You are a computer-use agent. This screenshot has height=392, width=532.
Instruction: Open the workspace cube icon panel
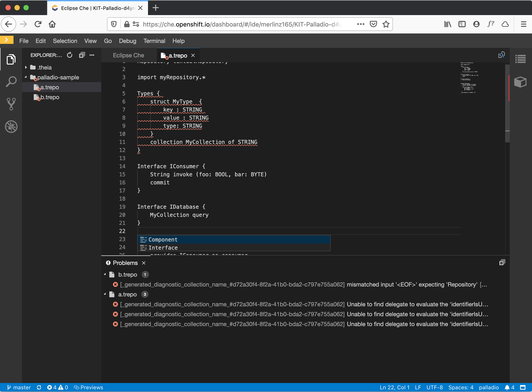(520, 82)
